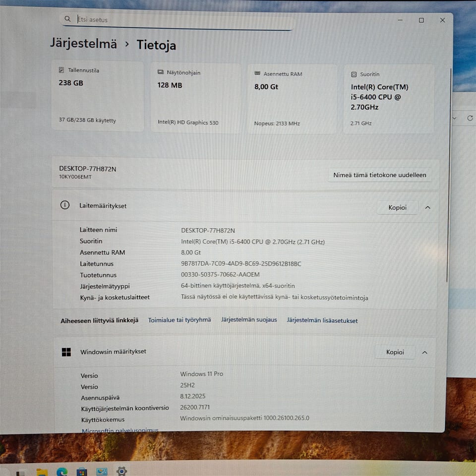
Task: Select the Asennuspäivä value 8.12.2025
Action: point(193,396)
